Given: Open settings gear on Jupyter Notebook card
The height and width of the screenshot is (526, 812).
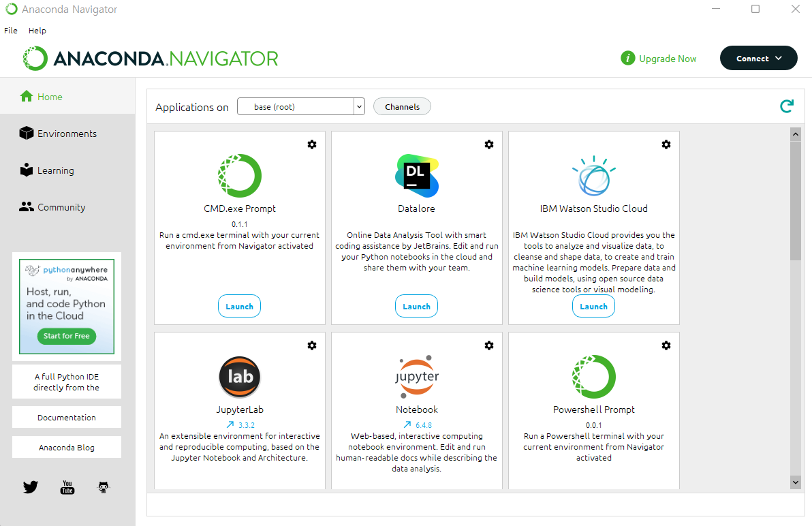Looking at the screenshot, I should tap(489, 345).
